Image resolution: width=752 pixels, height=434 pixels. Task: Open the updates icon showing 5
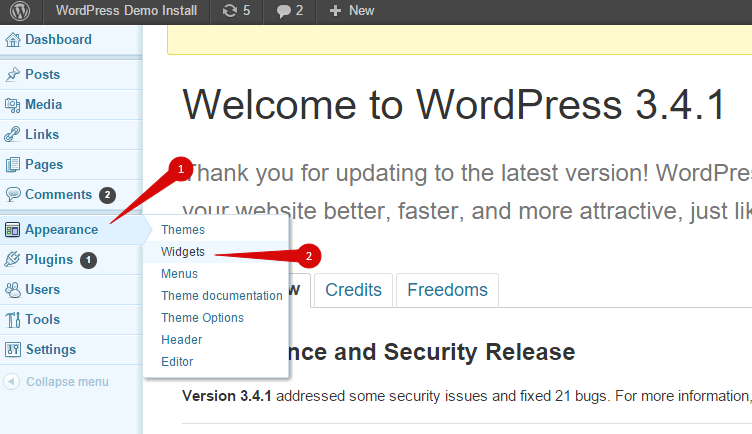(230, 11)
